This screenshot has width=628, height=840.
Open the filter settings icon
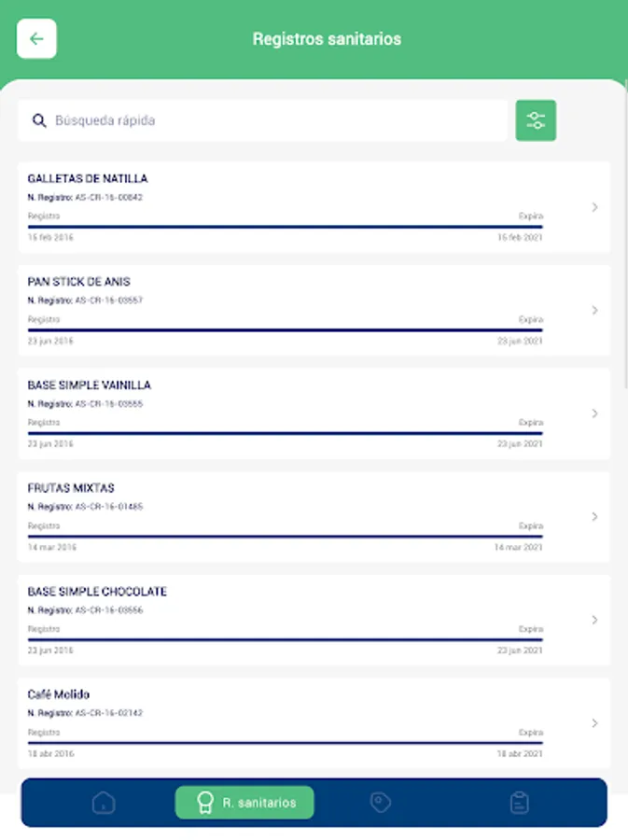pyautogui.click(x=536, y=120)
